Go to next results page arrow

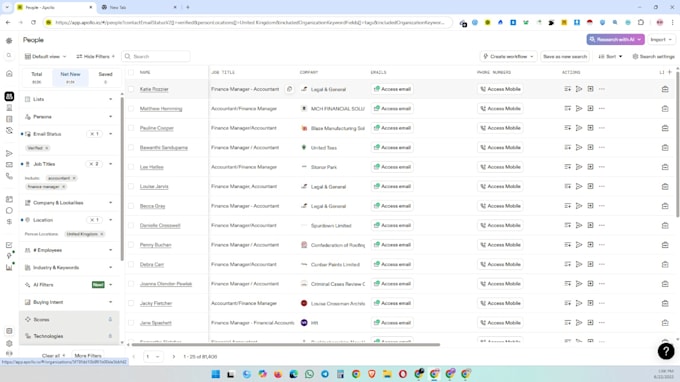[173, 356]
